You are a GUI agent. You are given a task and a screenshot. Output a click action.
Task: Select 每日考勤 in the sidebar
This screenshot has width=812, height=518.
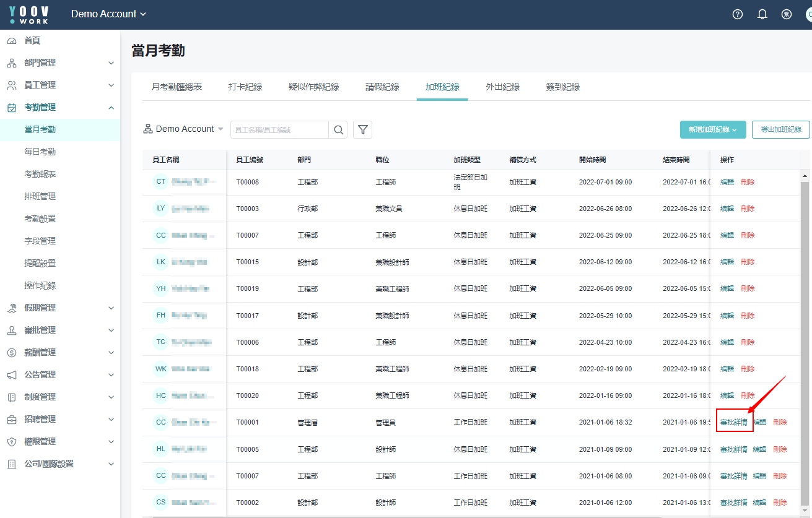click(40, 152)
